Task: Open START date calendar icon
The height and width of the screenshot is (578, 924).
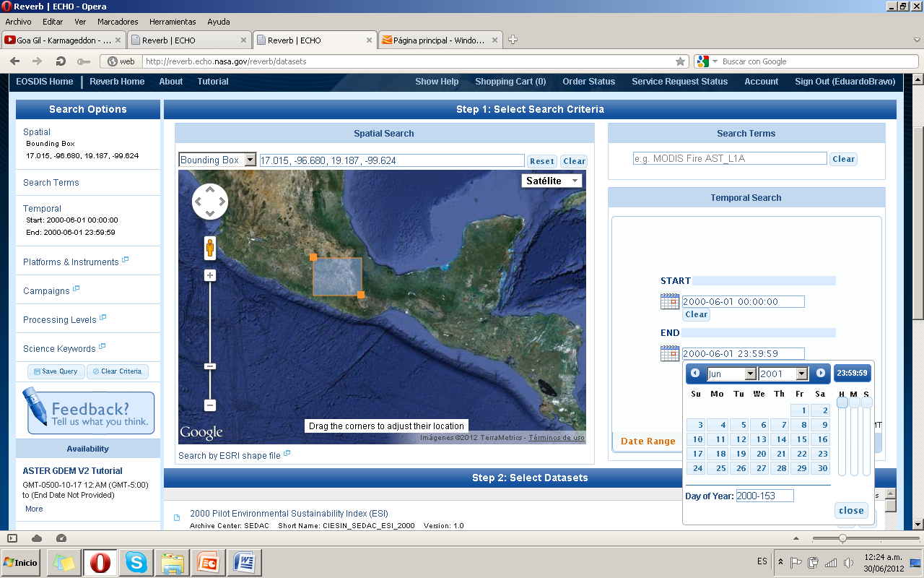Action: 669,301
